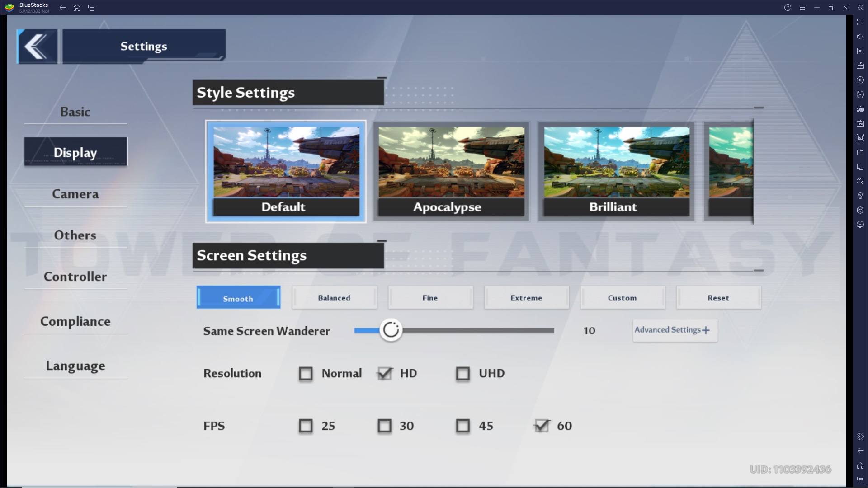The width and height of the screenshot is (868, 488).
Task: Click the Reset screen settings button
Action: click(x=718, y=298)
